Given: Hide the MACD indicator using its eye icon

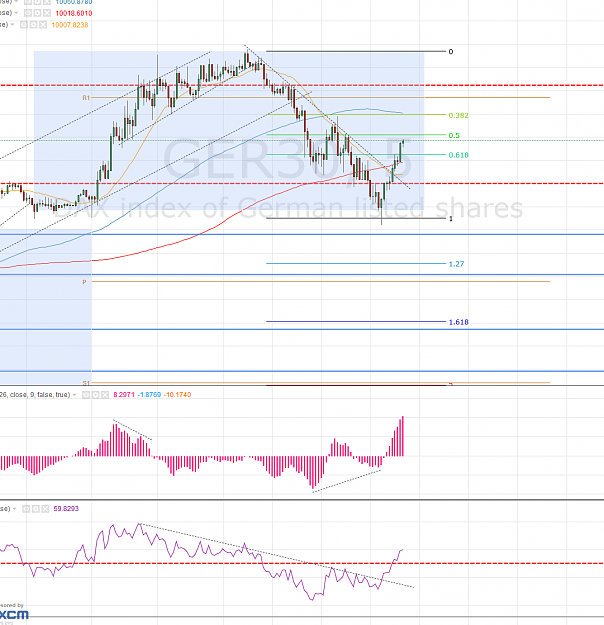Looking at the screenshot, I should [86, 395].
